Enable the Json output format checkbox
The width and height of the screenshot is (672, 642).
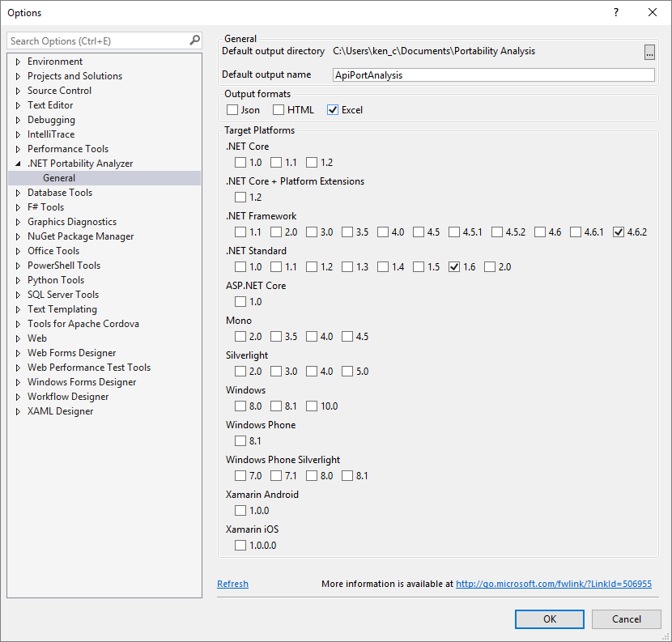point(232,110)
